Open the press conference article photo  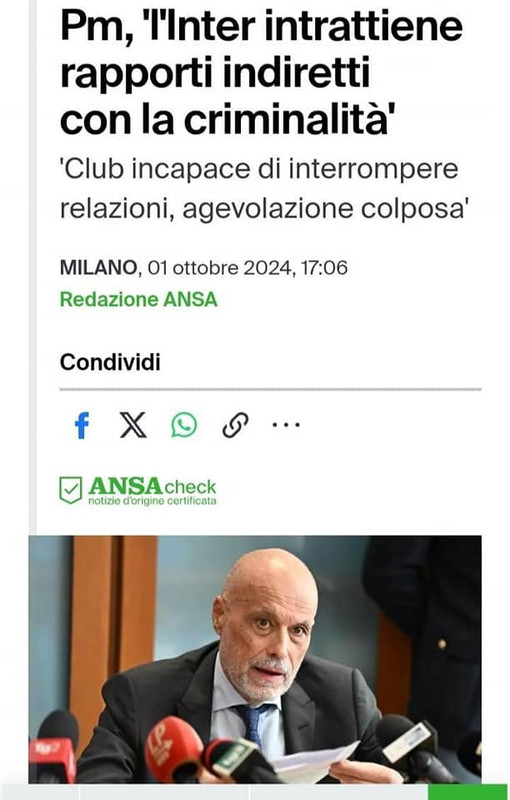coord(255,659)
